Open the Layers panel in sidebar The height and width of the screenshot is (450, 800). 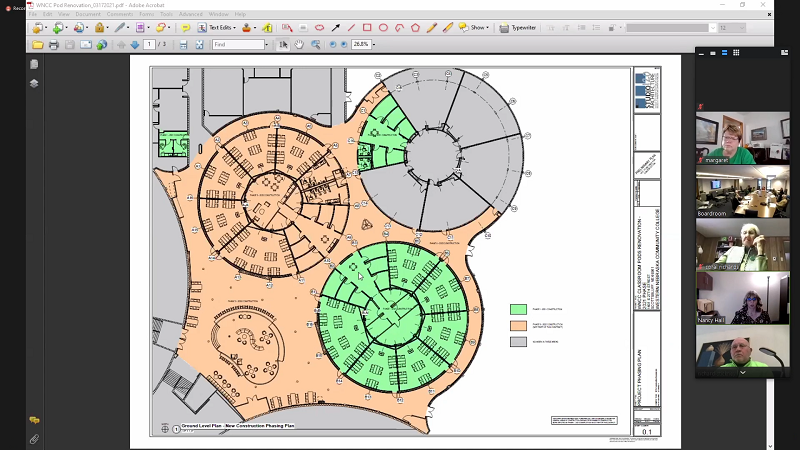click(34, 84)
